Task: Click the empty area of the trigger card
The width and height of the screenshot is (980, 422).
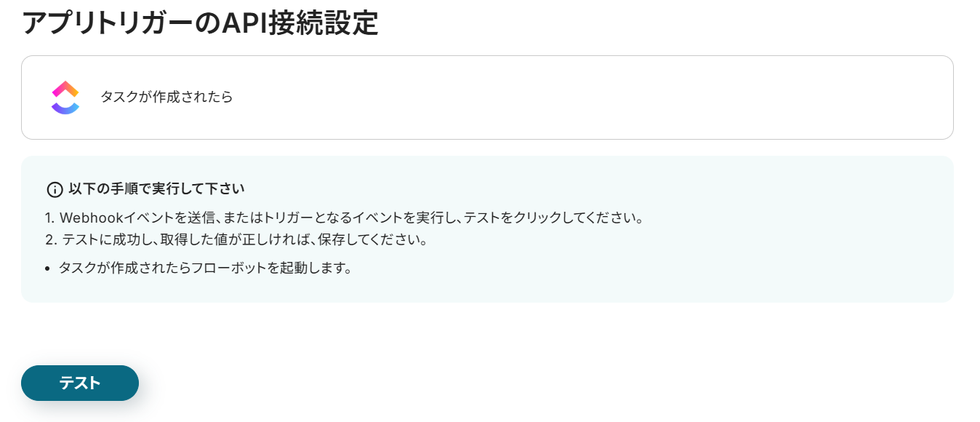Action: [x=582, y=97]
